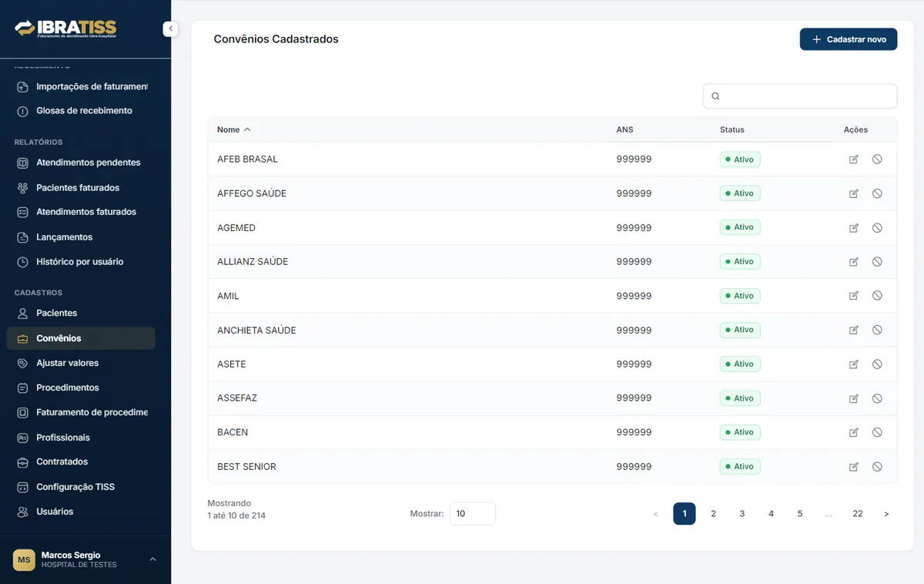Disable the AFFEGO SAÚDE convênio

point(877,193)
